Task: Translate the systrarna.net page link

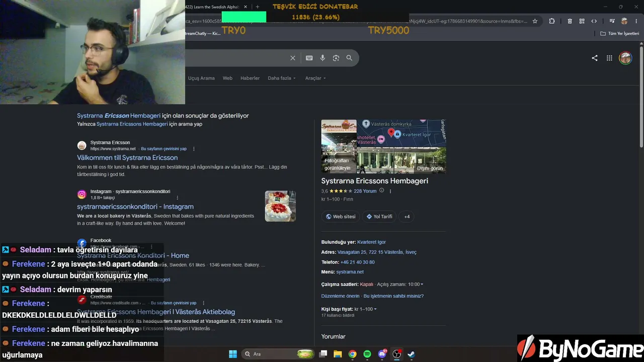Action: point(164,149)
